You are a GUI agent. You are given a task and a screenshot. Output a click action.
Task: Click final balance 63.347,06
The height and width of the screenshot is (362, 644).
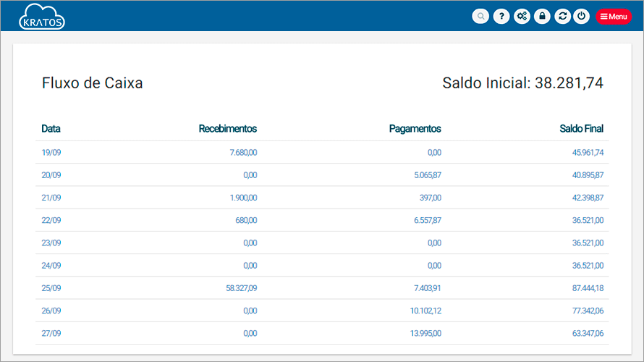point(588,333)
